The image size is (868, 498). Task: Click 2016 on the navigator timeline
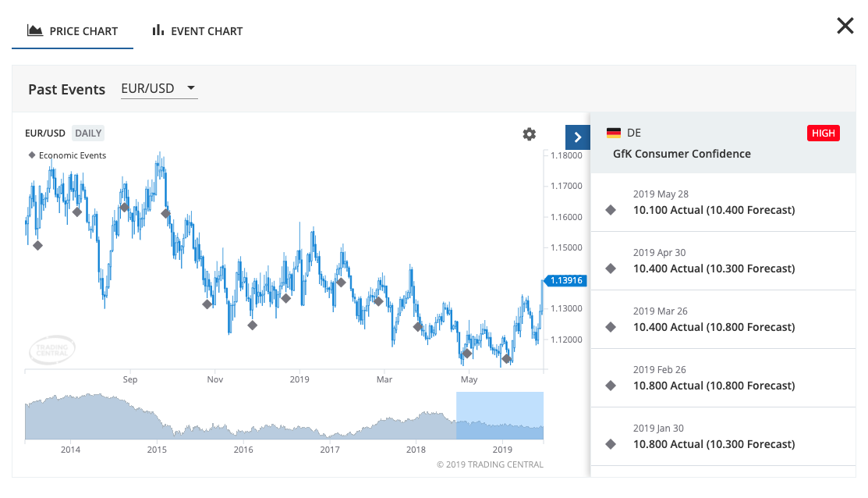(x=243, y=450)
